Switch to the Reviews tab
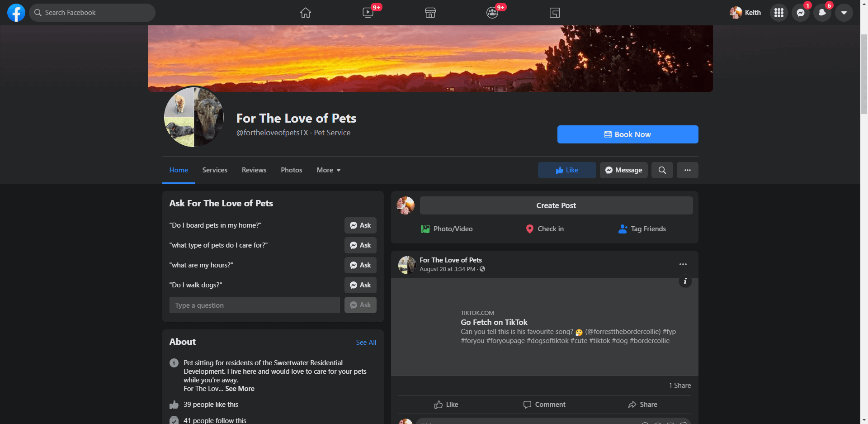This screenshot has width=868, height=424. (254, 170)
